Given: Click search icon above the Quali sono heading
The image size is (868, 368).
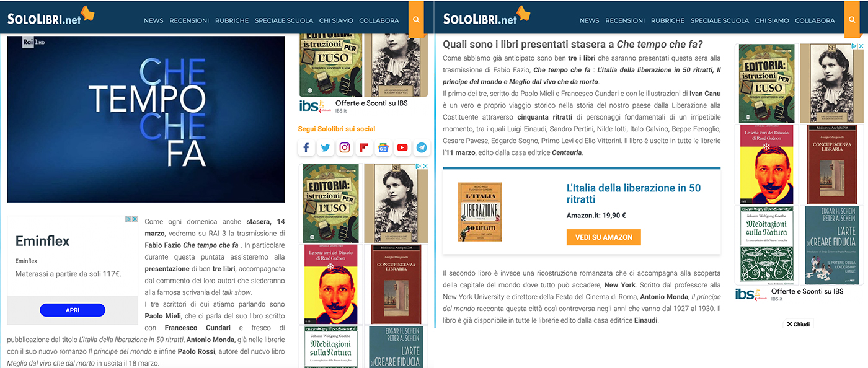Looking at the screenshot, I should pos(852,19).
